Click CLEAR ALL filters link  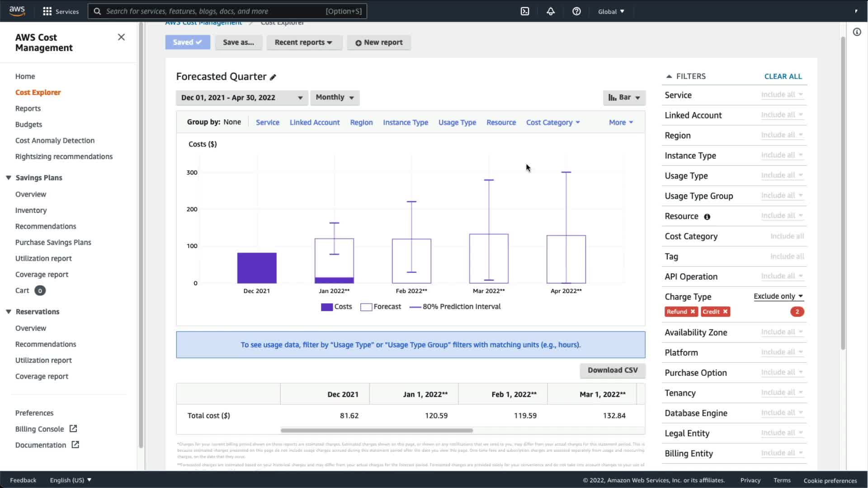(783, 76)
